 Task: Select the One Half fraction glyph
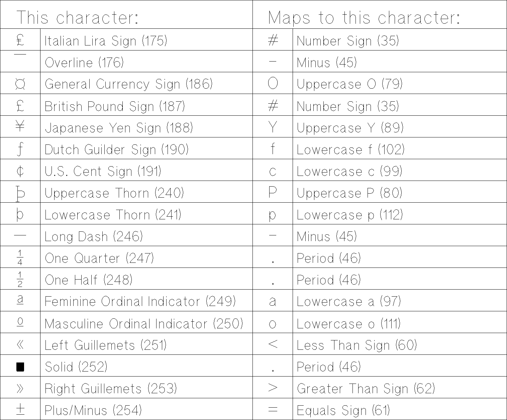(20, 279)
